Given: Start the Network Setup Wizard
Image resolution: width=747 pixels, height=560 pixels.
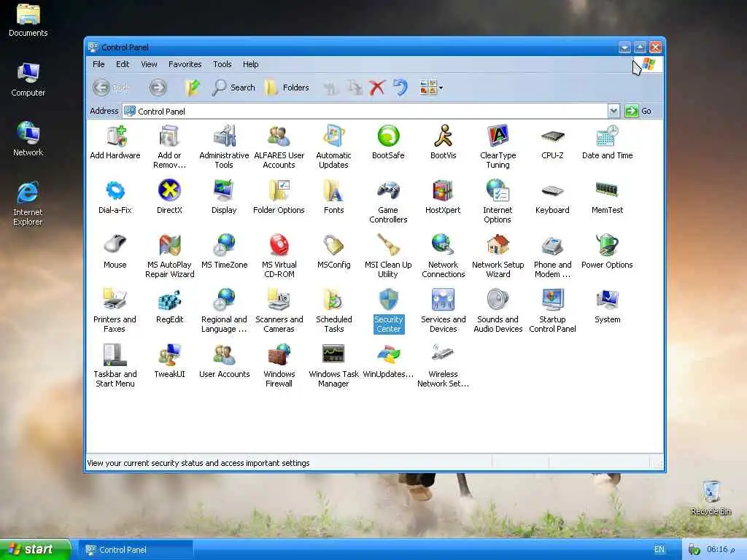Looking at the screenshot, I should (498, 256).
